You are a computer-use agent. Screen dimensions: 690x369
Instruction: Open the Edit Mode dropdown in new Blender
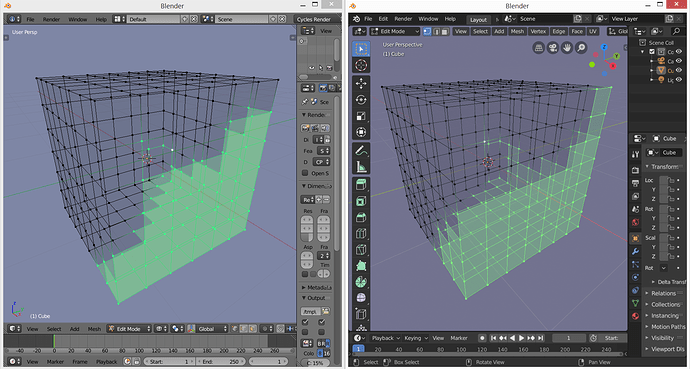pyautogui.click(x=395, y=31)
